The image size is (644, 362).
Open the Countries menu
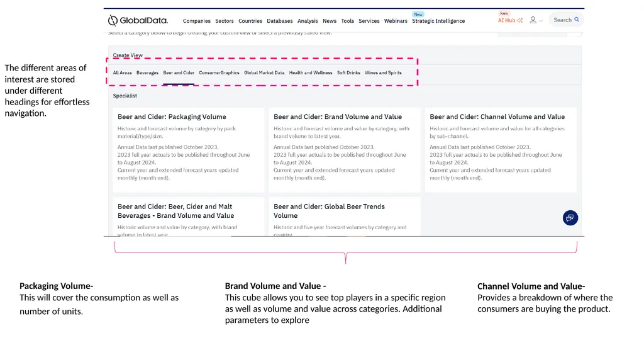pos(250,21)
